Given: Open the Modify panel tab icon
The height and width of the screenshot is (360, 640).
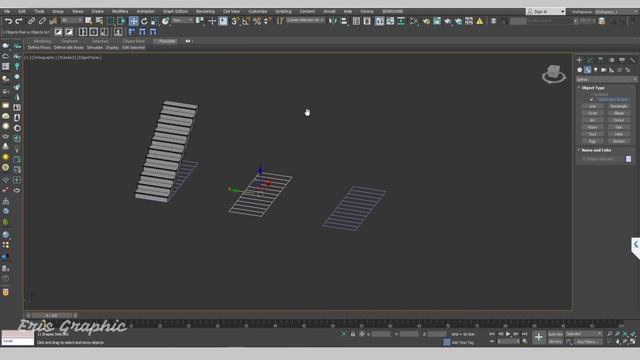Looking at the screenshot, I should pyautogui.click(x=590, y=60).
